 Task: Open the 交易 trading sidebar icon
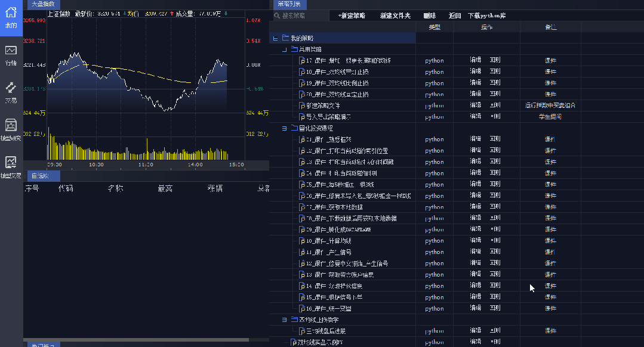coord(11,92)
